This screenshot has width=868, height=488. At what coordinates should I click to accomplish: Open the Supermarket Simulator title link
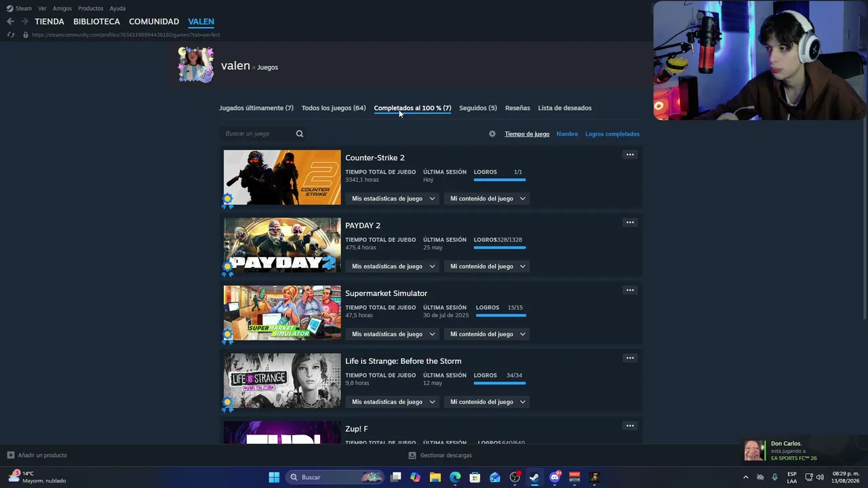click(386, 293)
